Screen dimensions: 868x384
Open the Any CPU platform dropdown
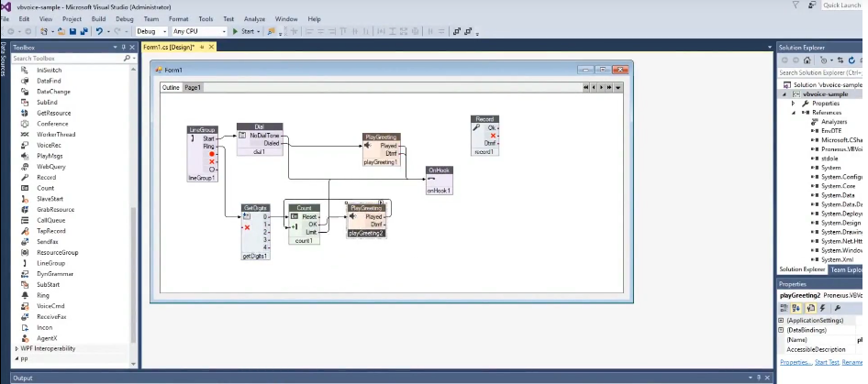click(199, 31)
